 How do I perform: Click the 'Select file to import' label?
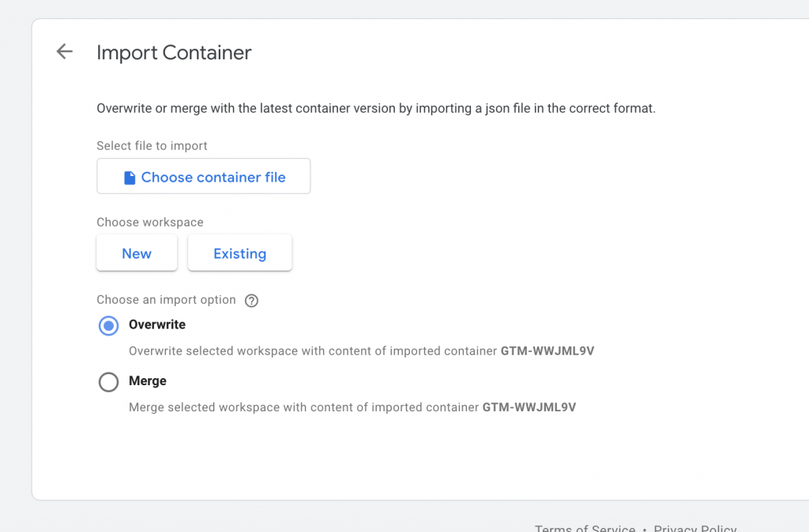152,146
